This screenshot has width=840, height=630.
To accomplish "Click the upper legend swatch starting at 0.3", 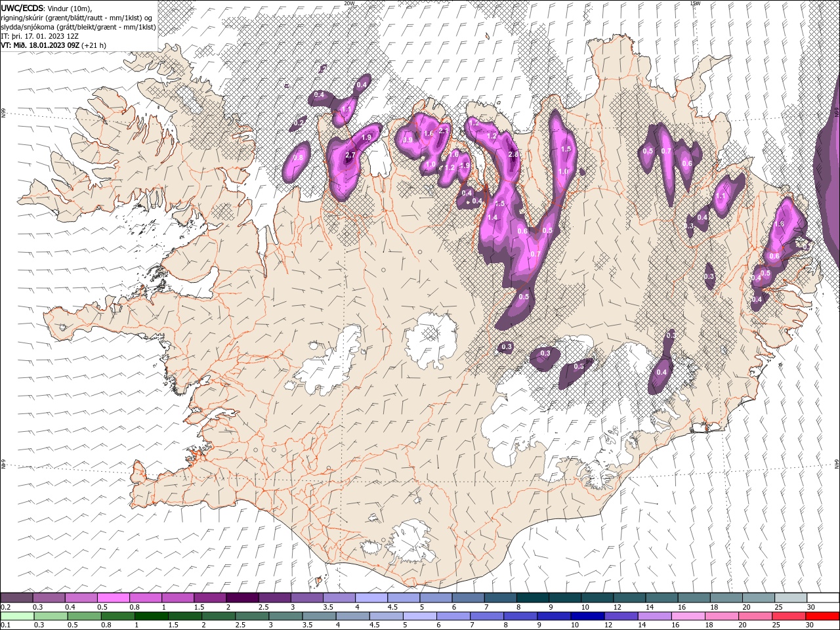I will pos(49,598).
